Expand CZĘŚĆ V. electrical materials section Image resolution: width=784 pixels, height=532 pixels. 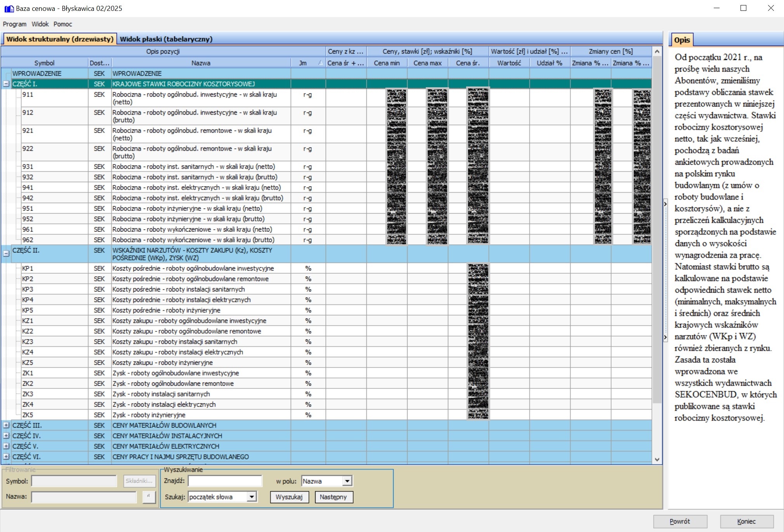(6, 446)
